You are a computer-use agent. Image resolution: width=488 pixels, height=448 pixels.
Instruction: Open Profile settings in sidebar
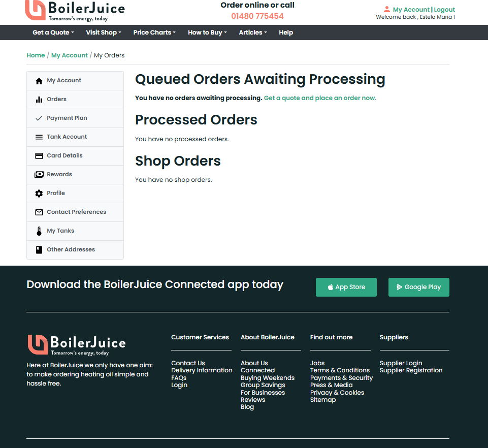click(75, 194)
